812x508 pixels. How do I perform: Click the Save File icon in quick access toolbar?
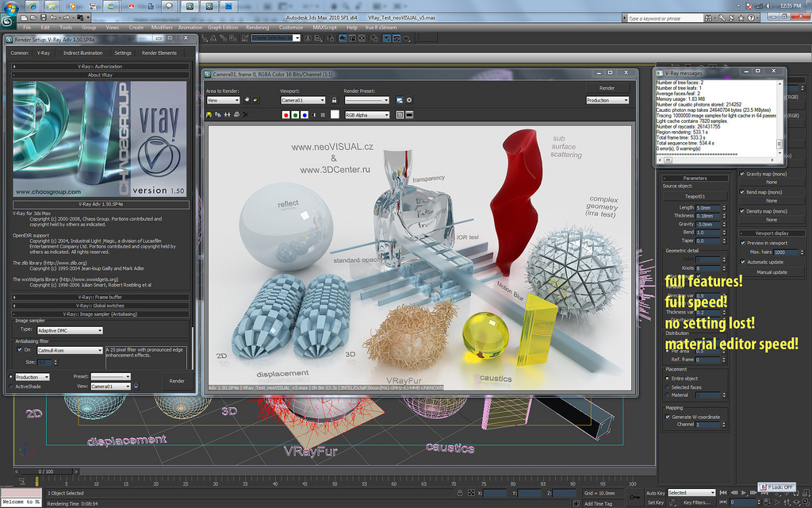[44, 17]
